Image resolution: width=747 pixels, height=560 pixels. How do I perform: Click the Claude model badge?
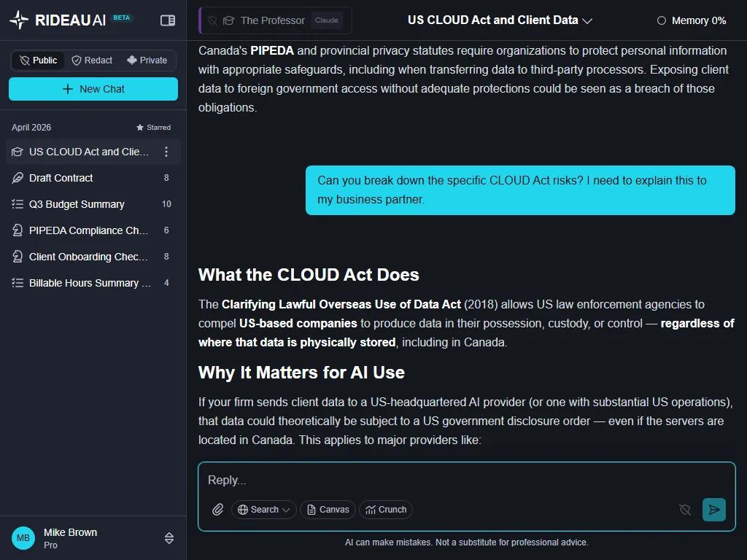click(x=327, y=20)
